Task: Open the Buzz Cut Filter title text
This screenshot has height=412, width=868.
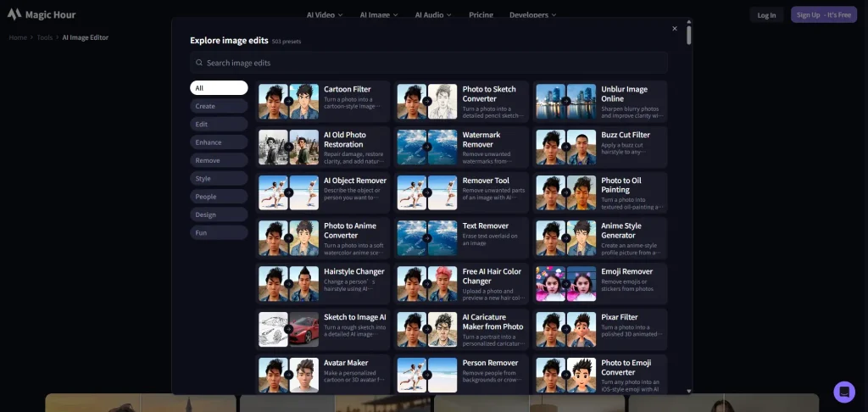Action: click(626, 135)
